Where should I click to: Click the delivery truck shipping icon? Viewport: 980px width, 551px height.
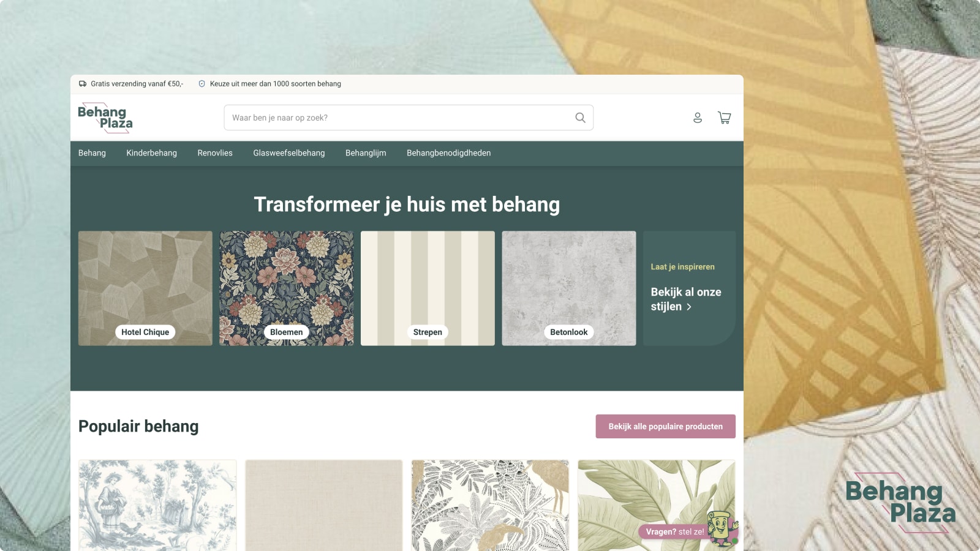pos(83,84)
